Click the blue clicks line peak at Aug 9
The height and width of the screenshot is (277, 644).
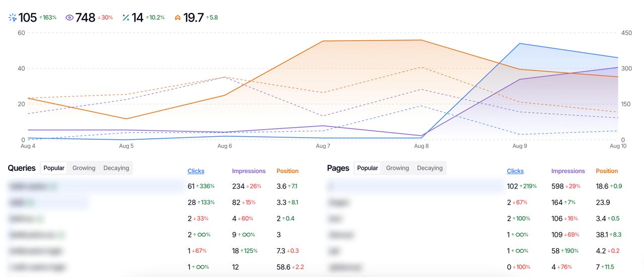(520, 44)
